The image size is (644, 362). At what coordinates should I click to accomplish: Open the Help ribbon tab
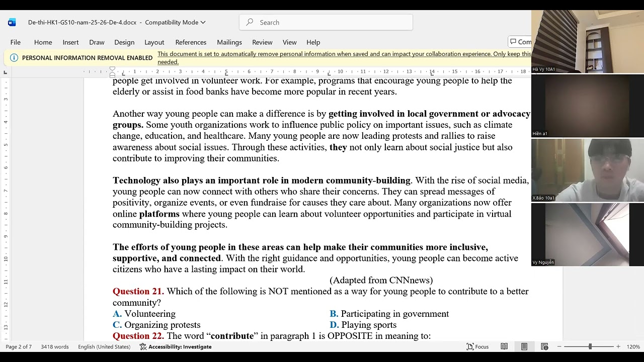(x=313, y=42)
